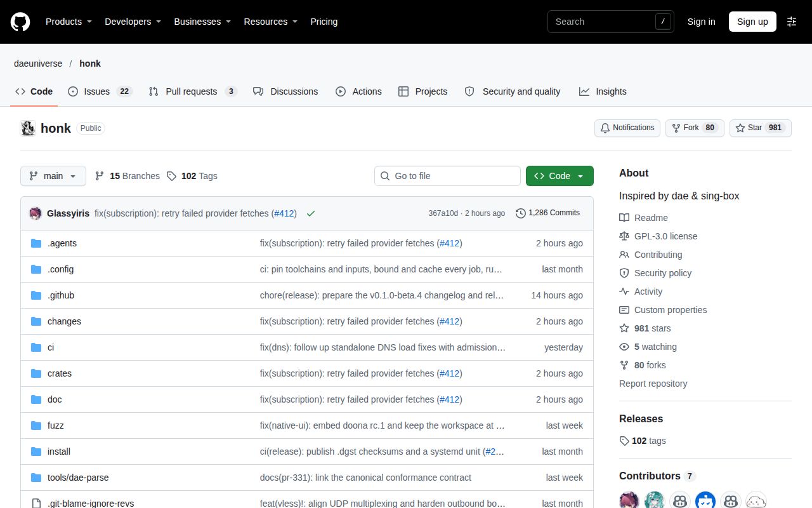The image size is (812, 508).
Task: Open the 102 tags link under Releases
Action: [643, 441]
